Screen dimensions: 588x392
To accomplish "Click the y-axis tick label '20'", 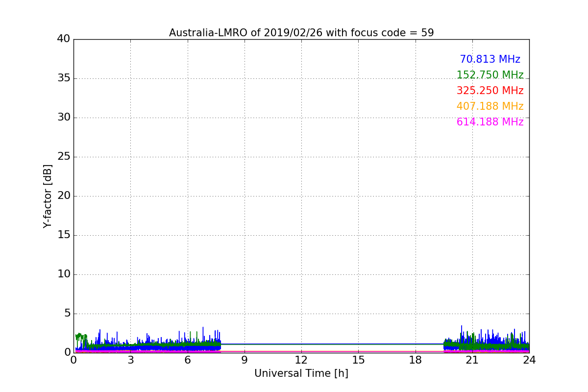I will point(64,196).
